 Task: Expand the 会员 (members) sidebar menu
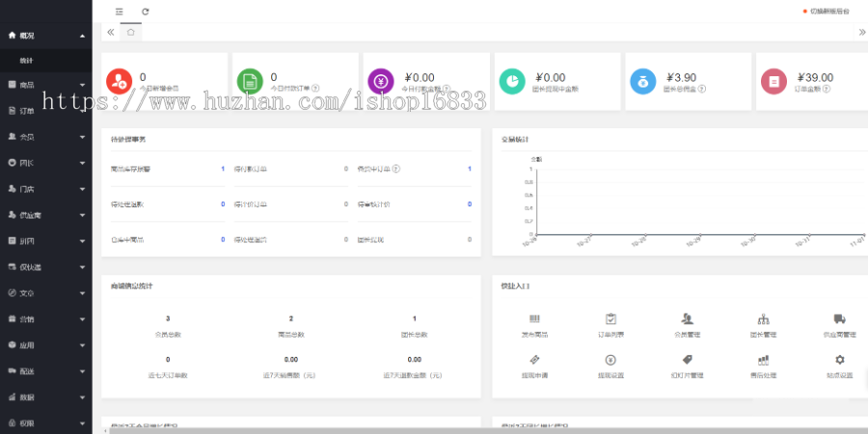(x=46, y=137)
